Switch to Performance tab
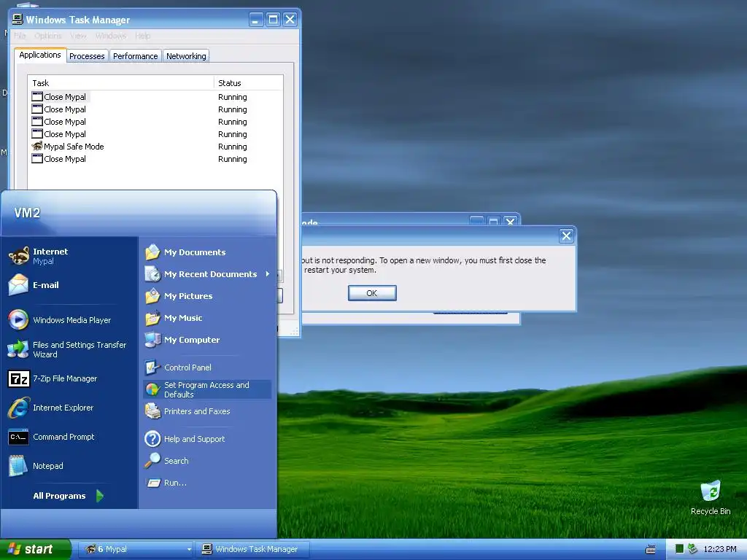Screen dimensions: 747x560 (135, 56)
